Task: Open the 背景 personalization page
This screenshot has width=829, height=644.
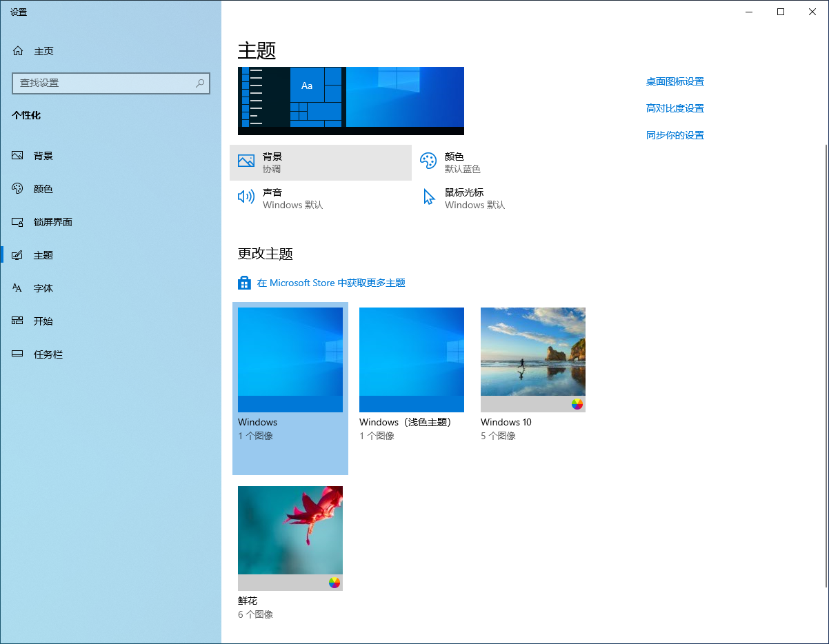Action: coord(110,156)
